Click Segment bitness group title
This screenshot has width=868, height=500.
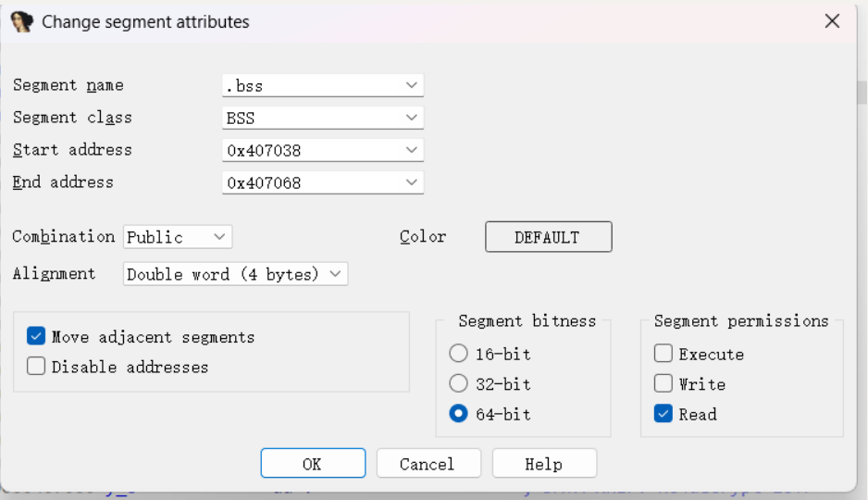pos(527,320)
